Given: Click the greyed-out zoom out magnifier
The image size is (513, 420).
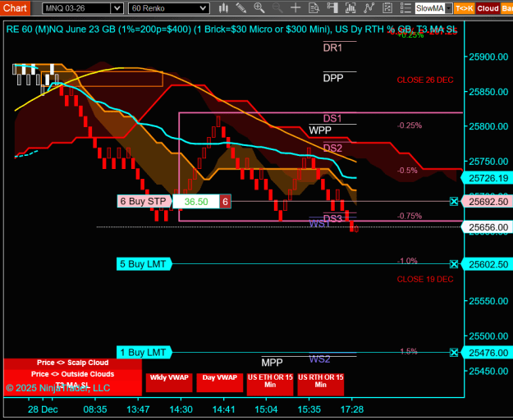Looking at the screenshot, I should click(277, 8).
